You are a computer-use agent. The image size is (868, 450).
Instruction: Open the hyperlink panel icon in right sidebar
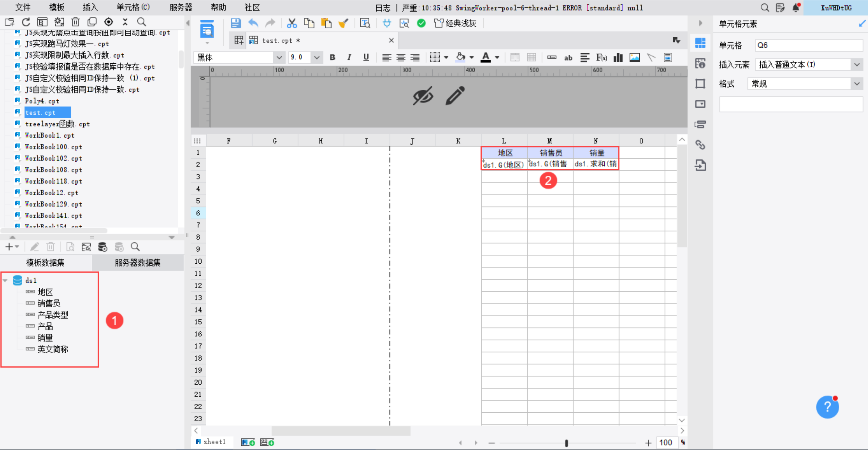(x=700, y=145)
